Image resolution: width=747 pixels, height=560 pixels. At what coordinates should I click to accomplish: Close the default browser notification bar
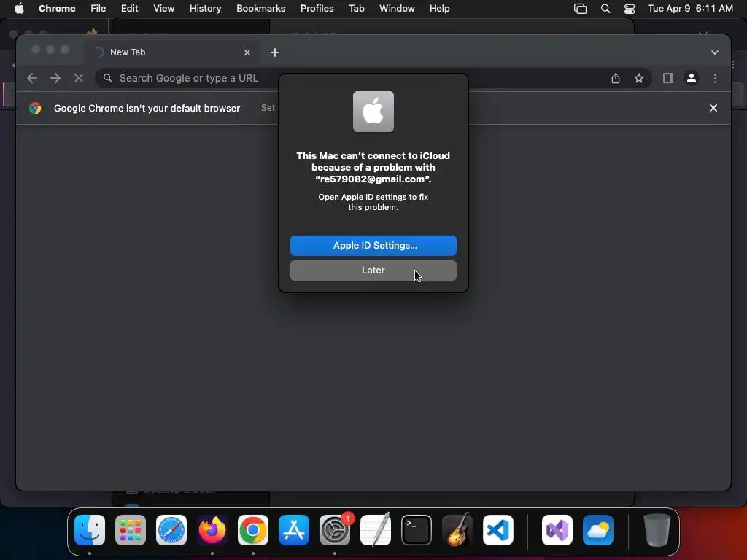[713, 108]
